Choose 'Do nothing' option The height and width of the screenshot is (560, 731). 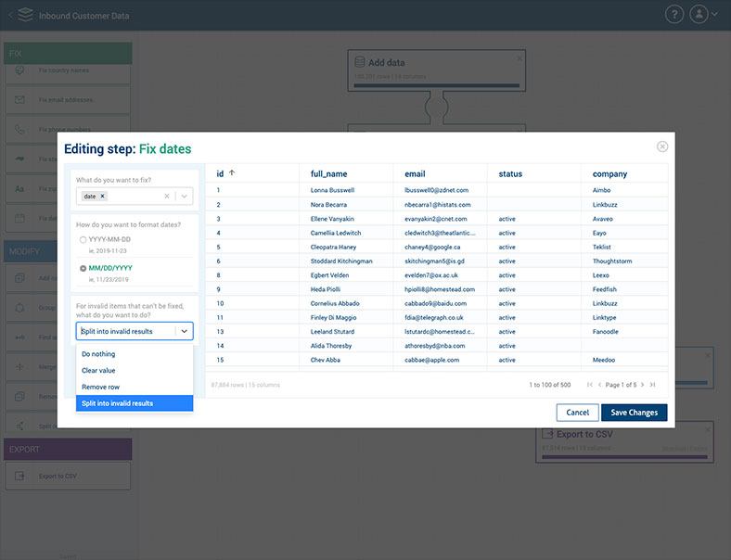point(98,354)
